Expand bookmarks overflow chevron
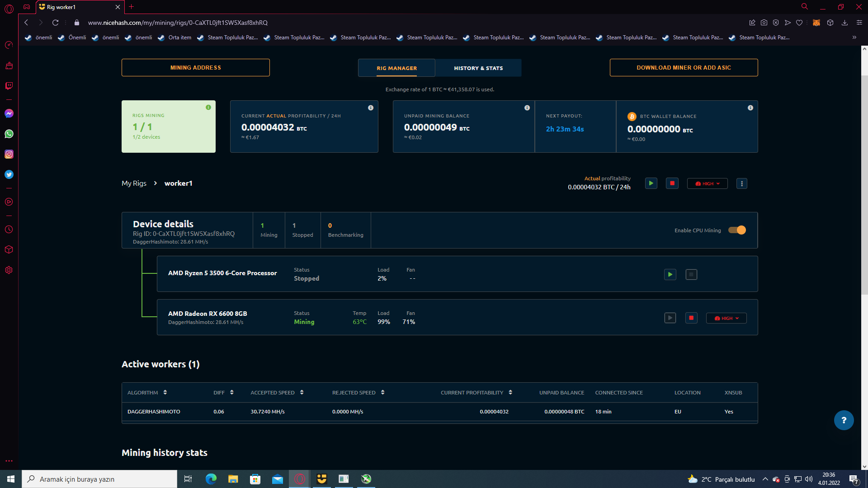868x488 pixels. click(x=854, y=38)
